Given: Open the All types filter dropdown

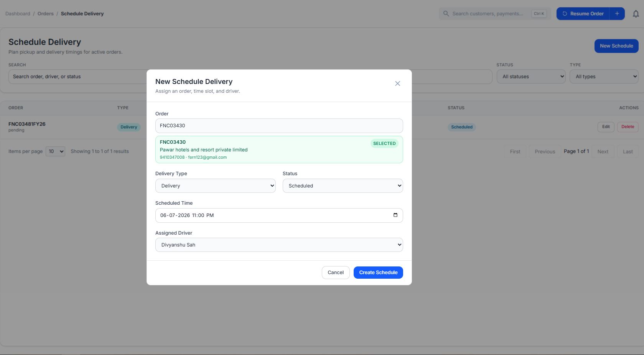Looking at the screenshot, I should [x=604, y=77].
